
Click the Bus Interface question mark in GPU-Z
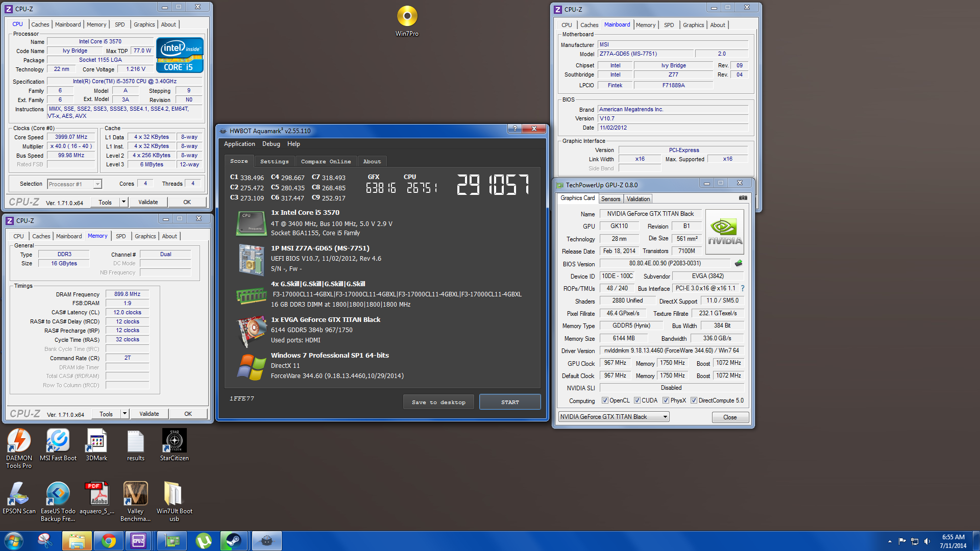pyautogui.click(x=743, y=288)
